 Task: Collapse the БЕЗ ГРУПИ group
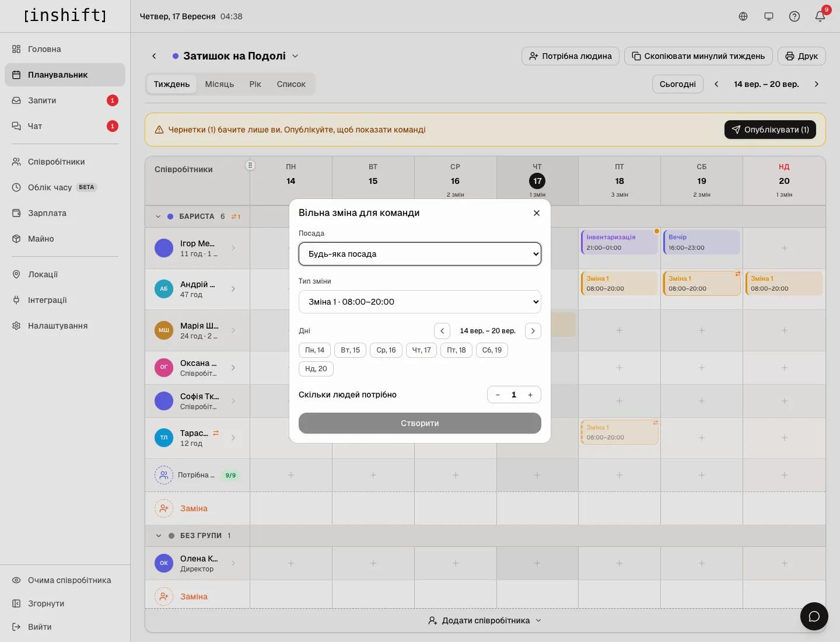coord(158,536)
